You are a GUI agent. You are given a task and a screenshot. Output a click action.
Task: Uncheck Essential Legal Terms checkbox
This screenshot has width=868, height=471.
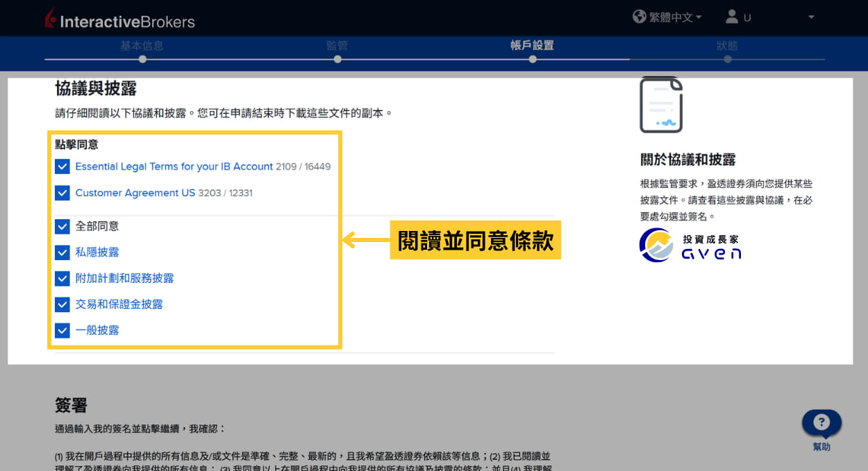62,166
